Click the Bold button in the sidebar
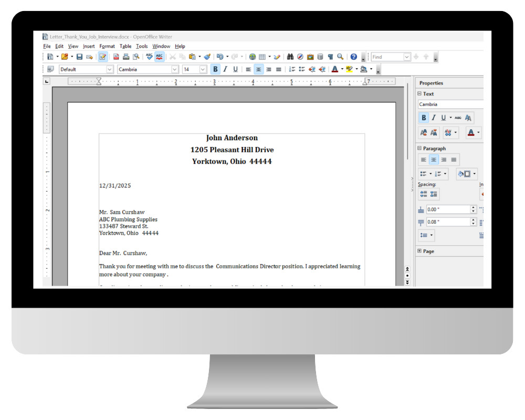The height and width of the screenshot is (420, 525). coord(424,117)
